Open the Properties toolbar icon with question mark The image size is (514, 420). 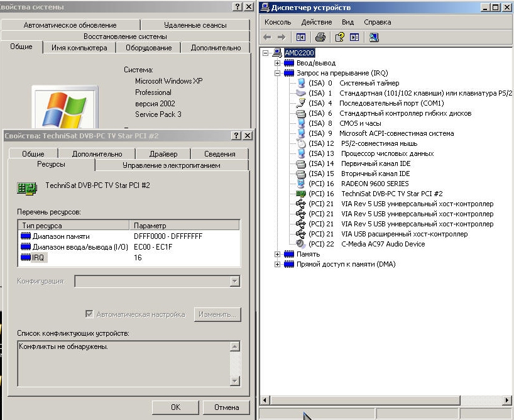point(339,37)
